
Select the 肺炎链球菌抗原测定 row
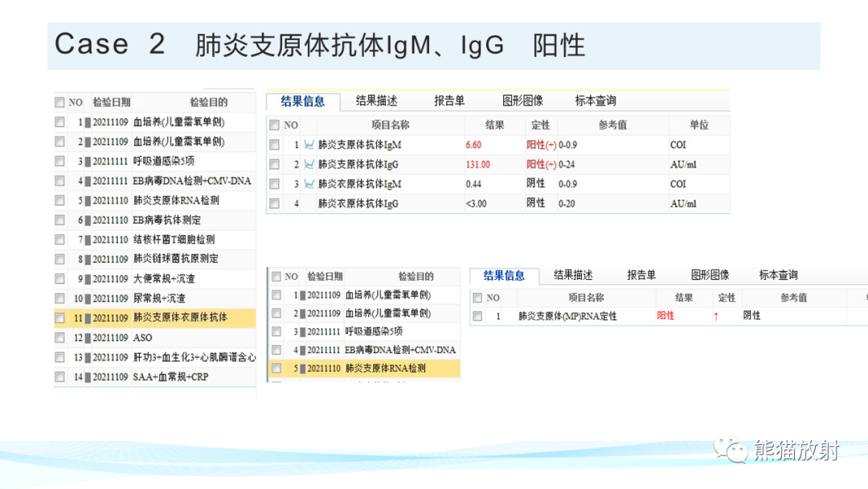tap(155, 259)
